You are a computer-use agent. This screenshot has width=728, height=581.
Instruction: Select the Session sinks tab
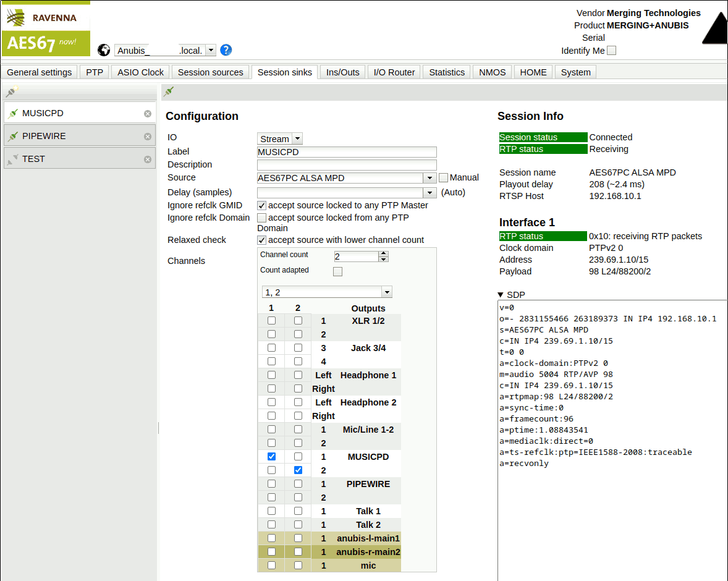click(285, 72)
